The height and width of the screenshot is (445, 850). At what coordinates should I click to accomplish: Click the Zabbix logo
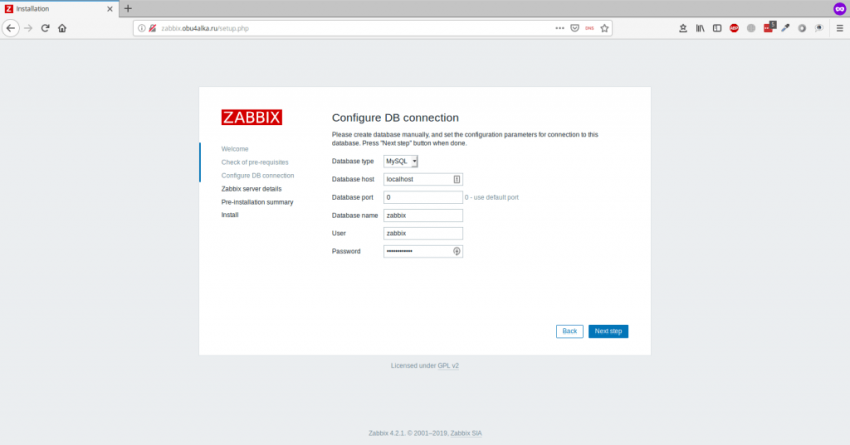tap(252, 117)
